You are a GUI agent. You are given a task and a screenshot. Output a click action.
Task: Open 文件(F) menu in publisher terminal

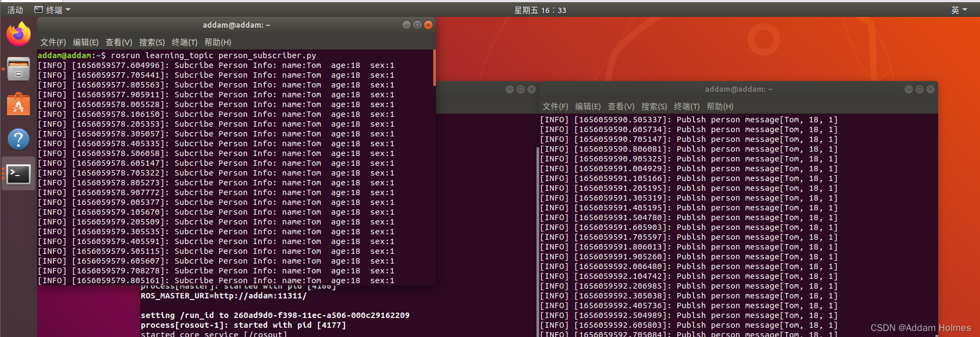coord(555,107)
